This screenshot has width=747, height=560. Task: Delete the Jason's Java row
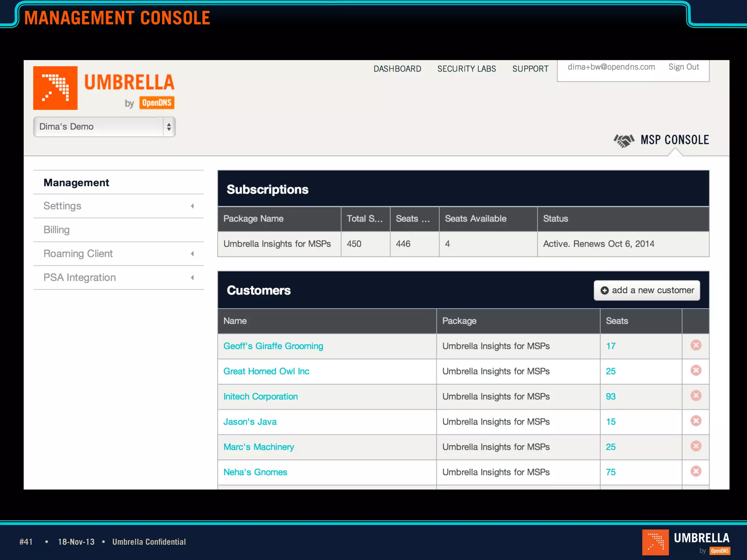click(696, 421)
